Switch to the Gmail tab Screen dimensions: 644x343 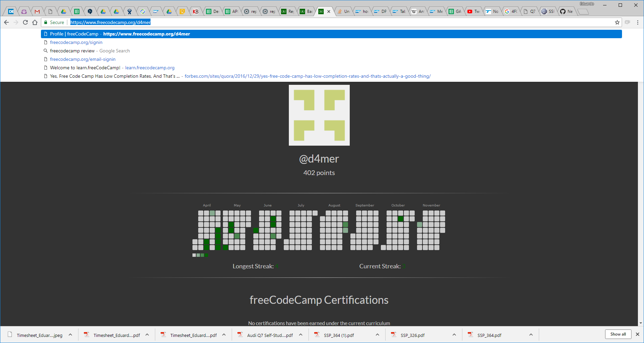37,11
